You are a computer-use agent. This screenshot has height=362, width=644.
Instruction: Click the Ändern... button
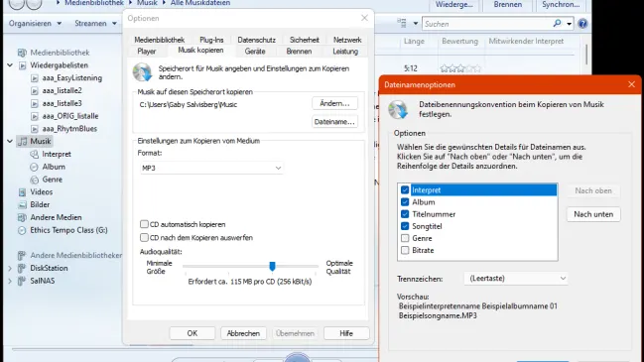pos(334,103)
